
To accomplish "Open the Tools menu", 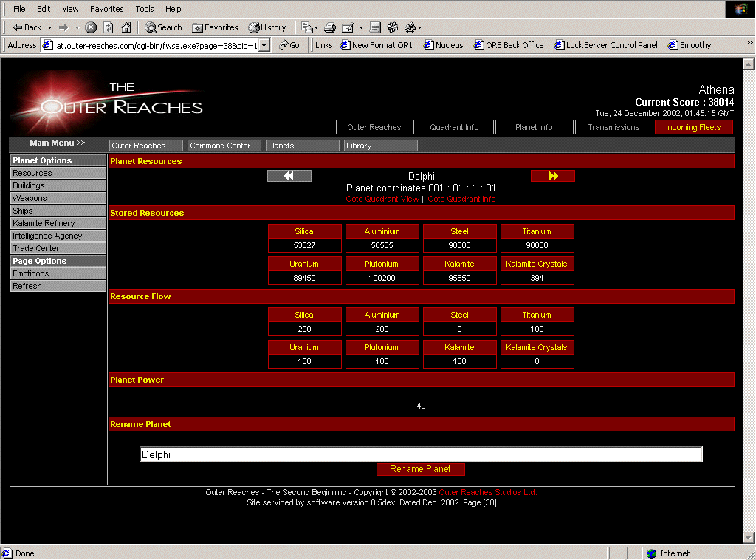I will (145, 9).
